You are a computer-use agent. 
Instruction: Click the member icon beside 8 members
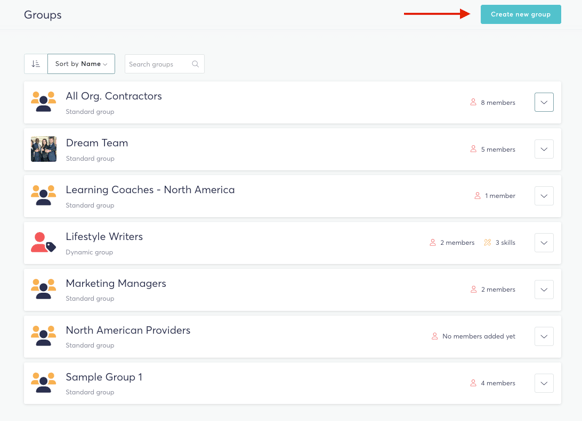point(473,102)
